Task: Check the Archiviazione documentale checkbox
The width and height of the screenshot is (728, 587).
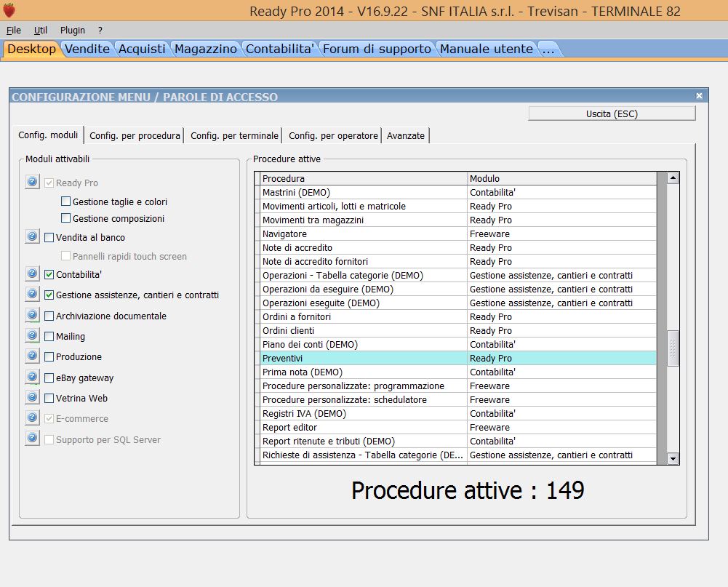Action: (x=49, y=316)
